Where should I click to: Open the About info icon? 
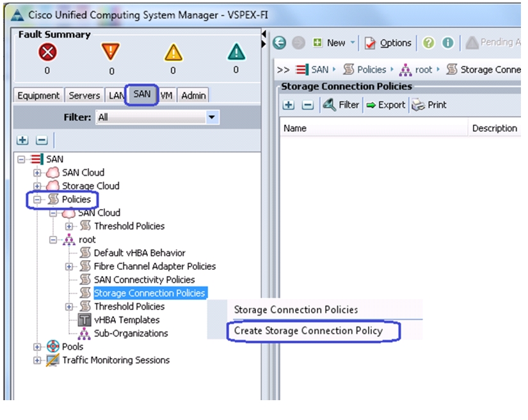click(447, 43)
